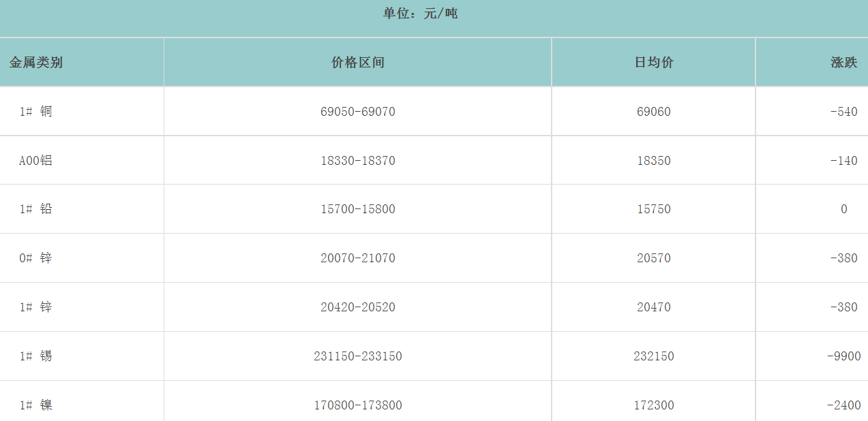Click copper price range 69050-69070
868x421 pixels.
pyautogui.click(x=358, y=112)
